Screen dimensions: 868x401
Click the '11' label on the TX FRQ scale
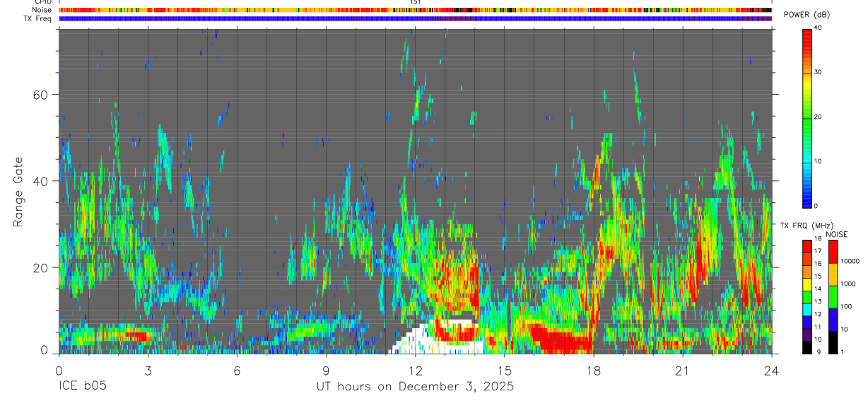coord(819,327)
